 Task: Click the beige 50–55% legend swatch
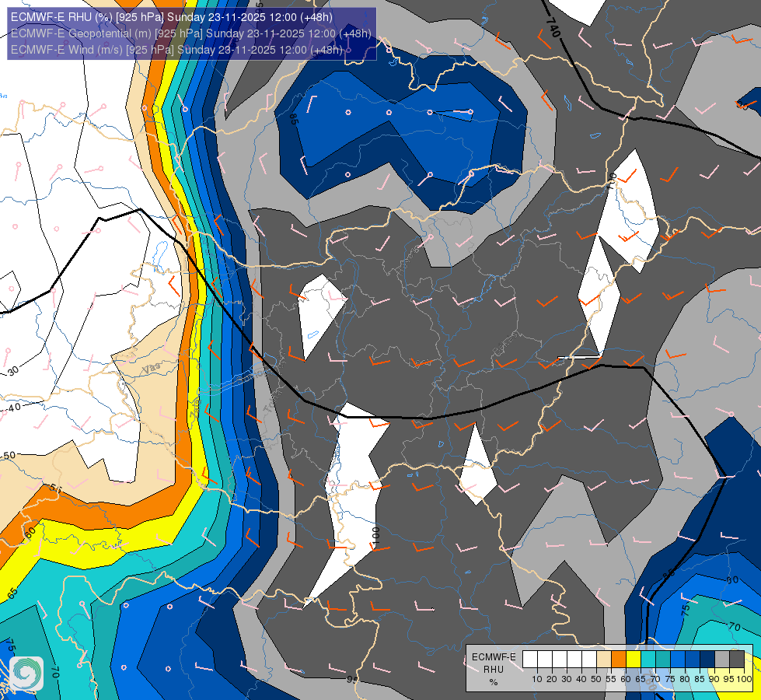click(x=604, y=660)
